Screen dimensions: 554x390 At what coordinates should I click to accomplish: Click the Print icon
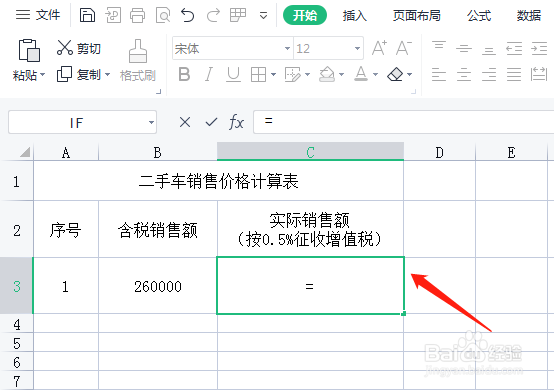point(137,16)
